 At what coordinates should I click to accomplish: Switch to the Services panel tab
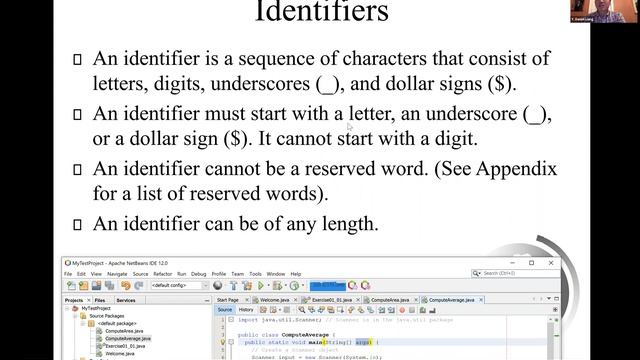pyautogui.click(x=126, y=300)
